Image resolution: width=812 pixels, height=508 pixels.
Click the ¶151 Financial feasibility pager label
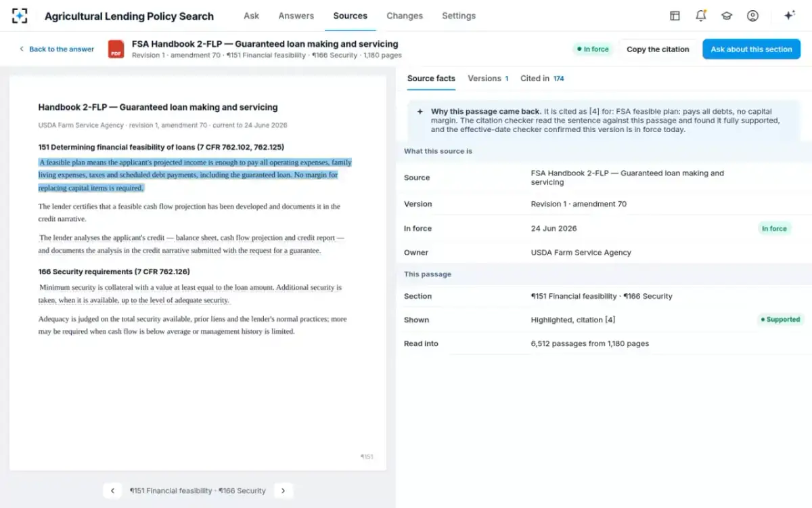[198, 490]
